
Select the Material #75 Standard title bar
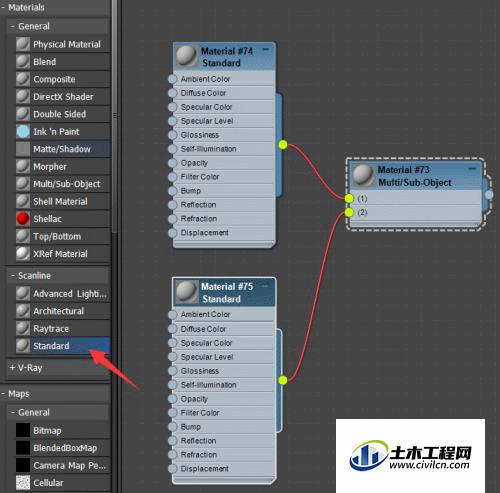pos(224,292)
